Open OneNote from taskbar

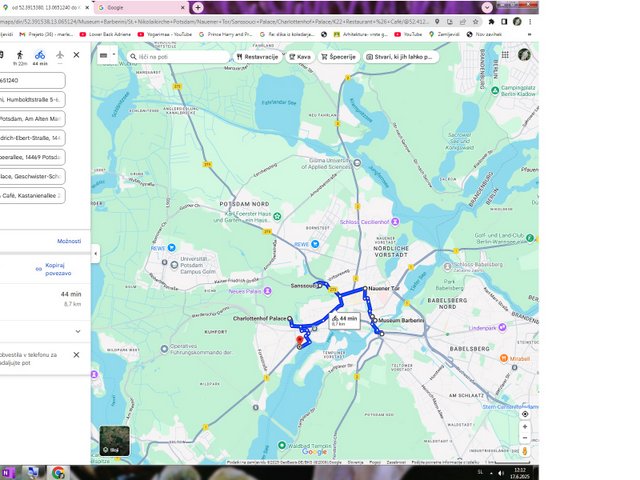(9, 473)
